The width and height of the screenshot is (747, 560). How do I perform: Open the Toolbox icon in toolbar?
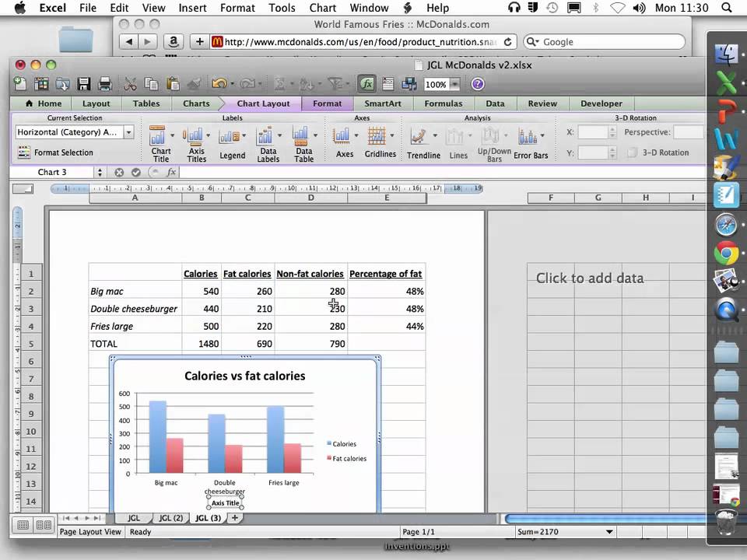coord(388,84)
